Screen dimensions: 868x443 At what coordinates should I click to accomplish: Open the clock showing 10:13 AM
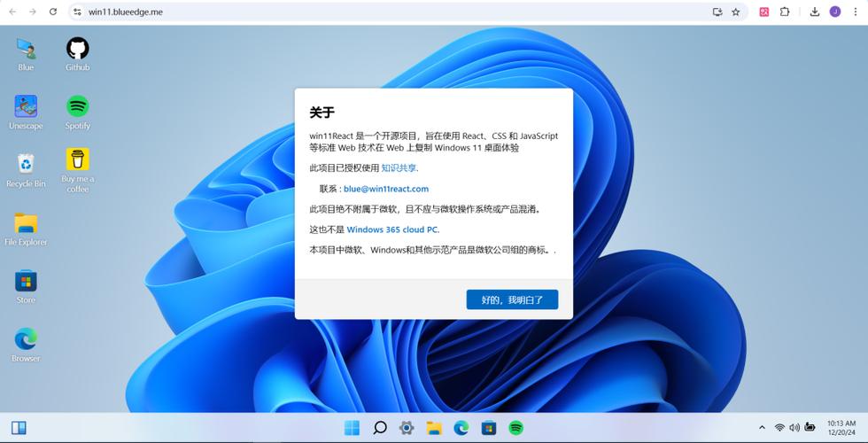tap(841, 427)
